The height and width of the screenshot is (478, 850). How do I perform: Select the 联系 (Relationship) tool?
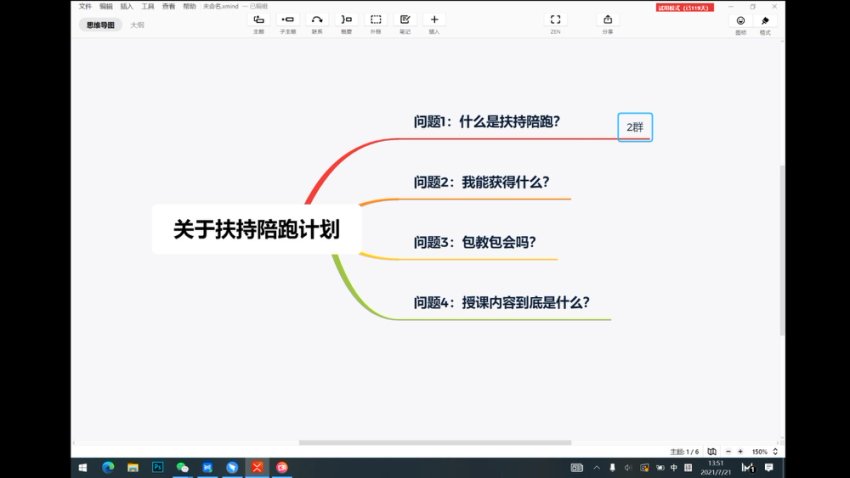[x=317, y=20]
